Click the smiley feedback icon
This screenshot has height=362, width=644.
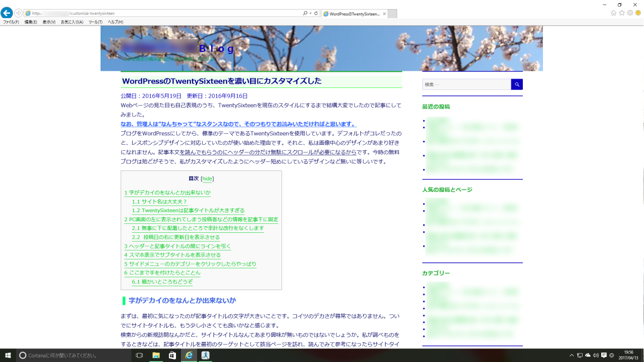[x=638, y=13]
